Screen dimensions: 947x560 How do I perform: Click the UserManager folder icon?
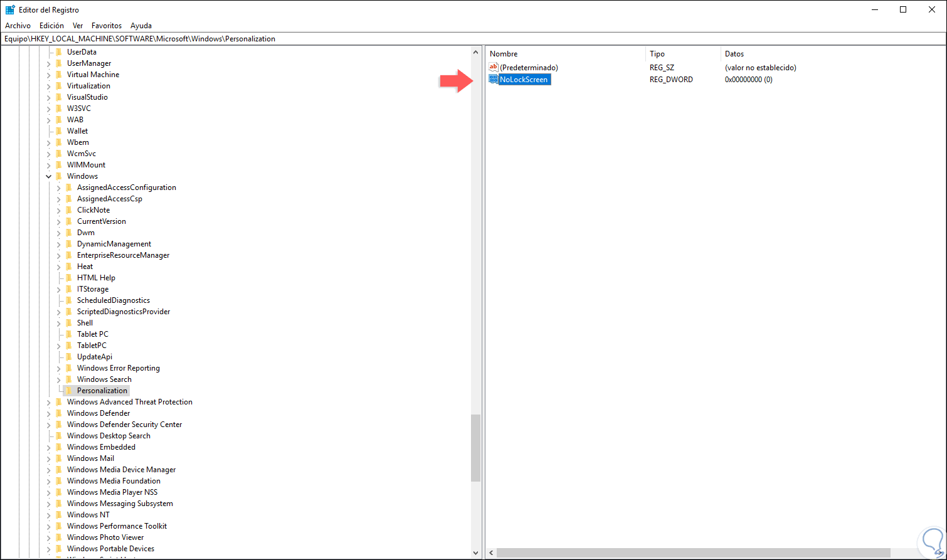59,63
